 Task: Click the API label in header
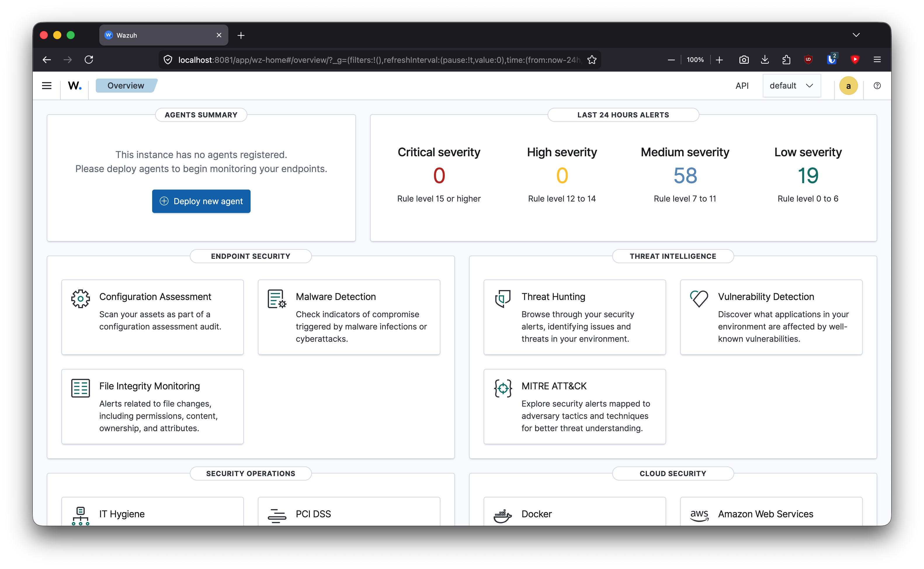click(x=742, y=86)
